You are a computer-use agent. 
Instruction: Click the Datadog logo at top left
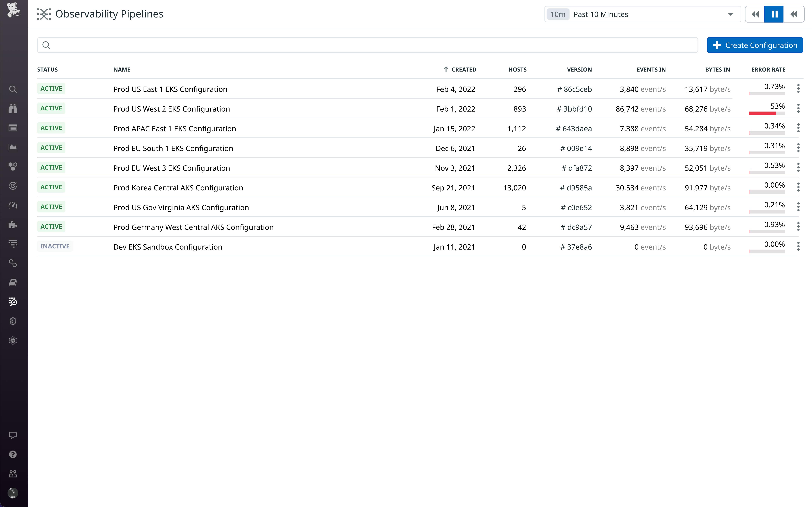tap(13, 10)
